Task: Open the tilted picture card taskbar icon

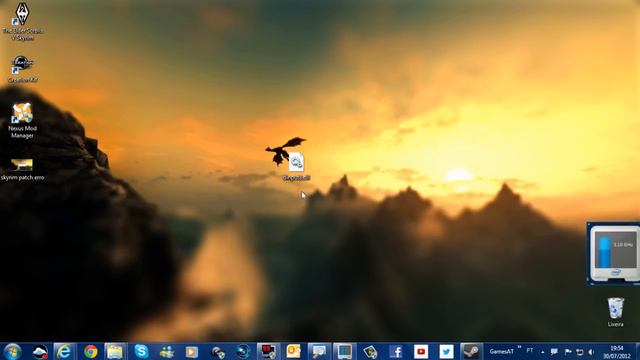Action: click(x=370, y=351)
